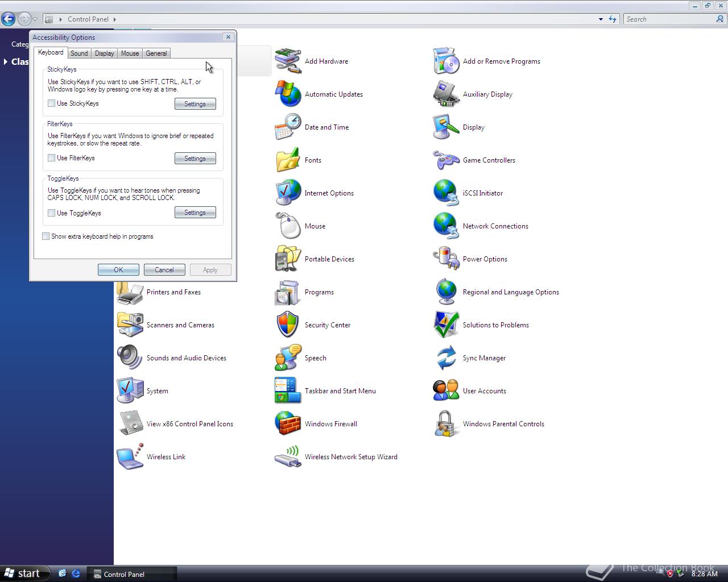This screenshot has width=728, height=582.
Task: Switch to the General tab
Action: pos(156,53)
